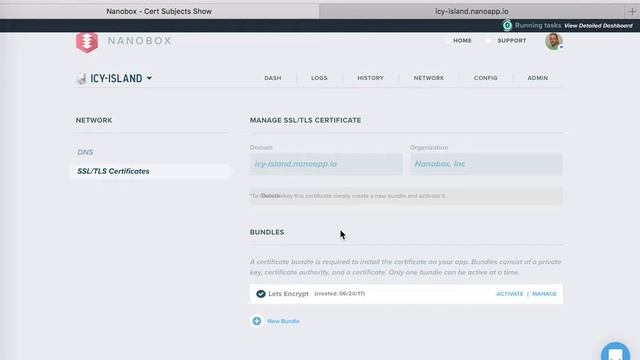Click the Running tasks status icon
The width and height of the screenshot is (640, 360).
[507, 25]
